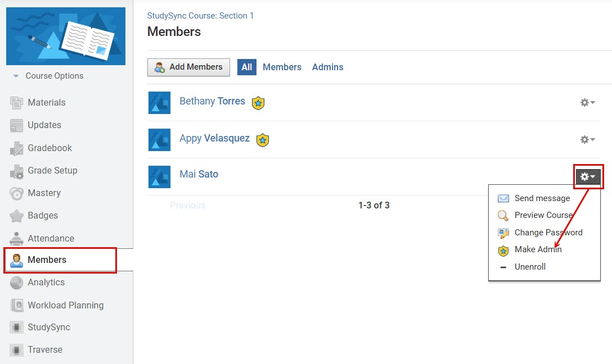Open Bethany Torres' gear dropdown

587,102
